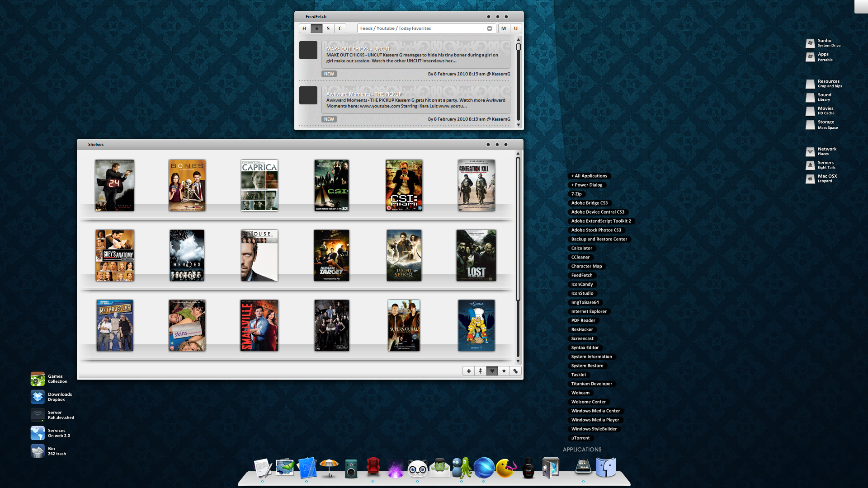868x488 pixels.
Task: Select the Lost DVD cover
Action: [476, 255]
